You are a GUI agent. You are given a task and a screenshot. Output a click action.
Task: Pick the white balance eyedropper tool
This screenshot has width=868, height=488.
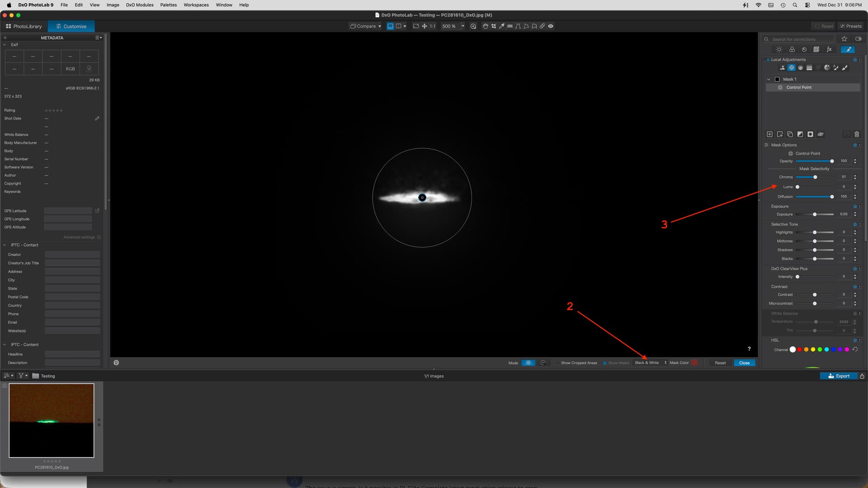(x=502, y=26)
